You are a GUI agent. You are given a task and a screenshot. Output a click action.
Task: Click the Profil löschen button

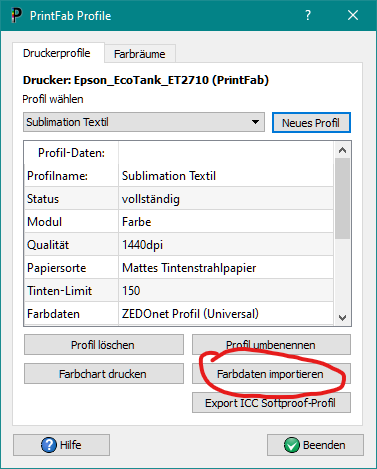pos(104,345)
